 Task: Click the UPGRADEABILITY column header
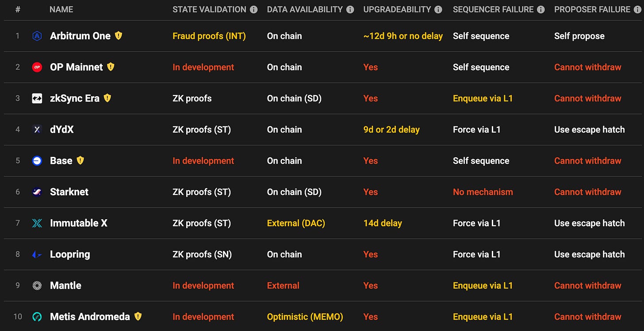[x=397, y=9]
